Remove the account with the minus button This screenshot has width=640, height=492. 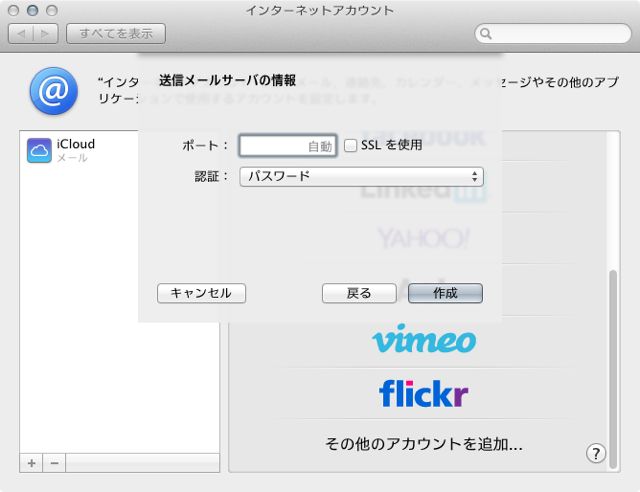(54, 463)
